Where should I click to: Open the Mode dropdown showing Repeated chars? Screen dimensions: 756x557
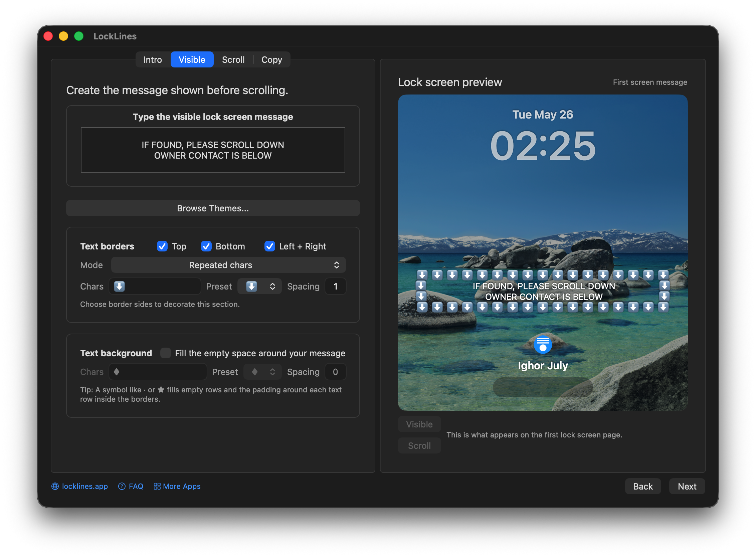tap(228, 265)
